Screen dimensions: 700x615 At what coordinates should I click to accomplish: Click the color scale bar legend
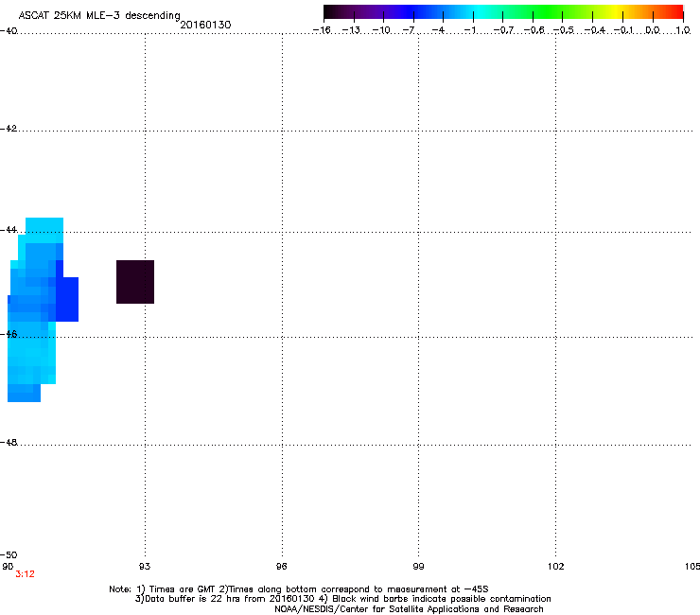(503, 12)
